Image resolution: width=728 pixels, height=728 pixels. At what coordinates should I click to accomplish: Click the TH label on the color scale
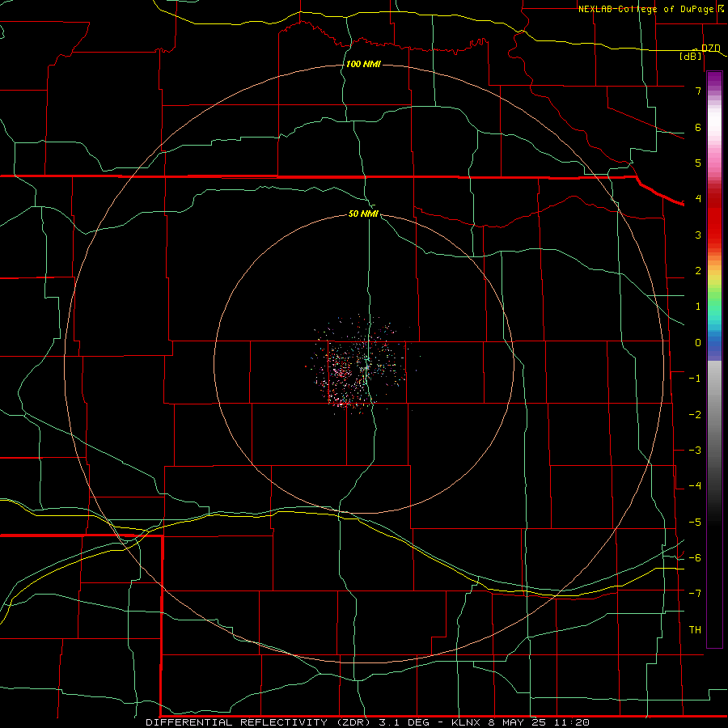[695, 630]
